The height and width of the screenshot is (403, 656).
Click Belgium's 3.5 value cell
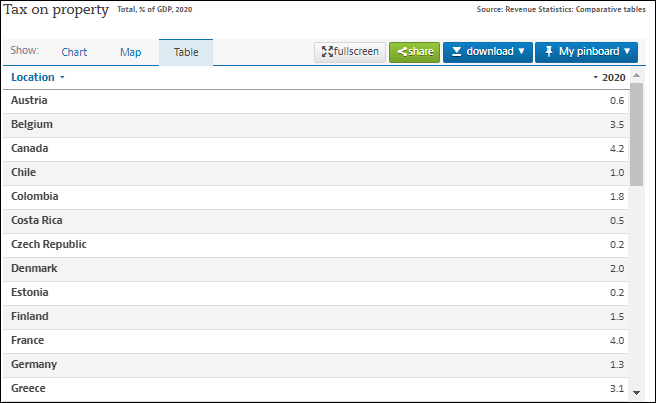click(x=617, y=124)
